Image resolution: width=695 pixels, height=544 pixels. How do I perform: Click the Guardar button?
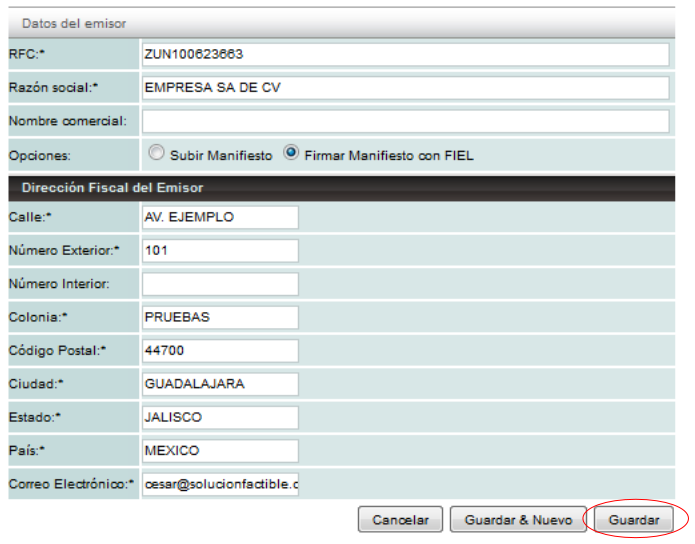click(x=634, y=520)
